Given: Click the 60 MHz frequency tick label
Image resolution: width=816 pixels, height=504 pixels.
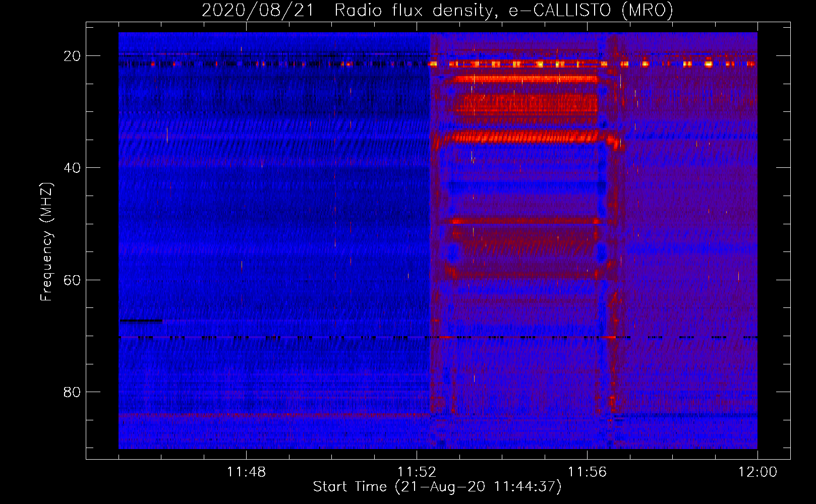Looking at the screenshot, I should point(72,280).
